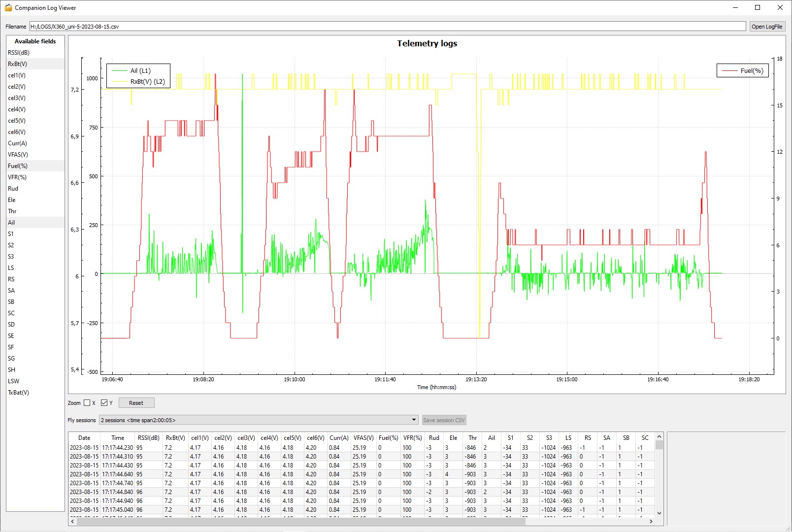Click the table's scroll down arrow
Image resolution: width=792 pixels, height=532 pixels.
tap(659, 513)
